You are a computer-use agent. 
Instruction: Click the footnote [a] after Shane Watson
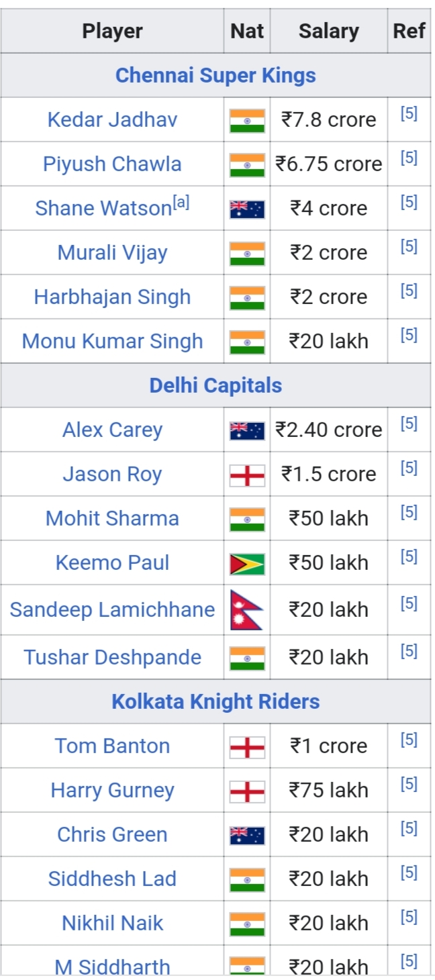pyautogui.click(x=181, y=203)
